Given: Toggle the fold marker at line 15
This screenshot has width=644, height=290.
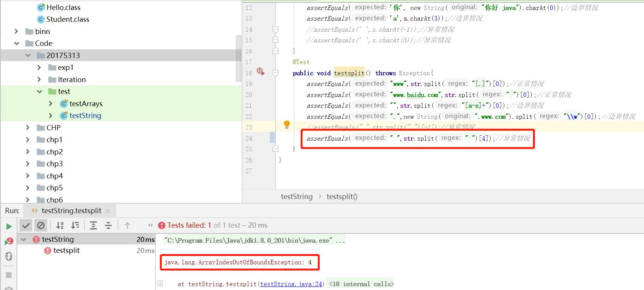Looking at the screenshot, I should (x=275, y=40).
